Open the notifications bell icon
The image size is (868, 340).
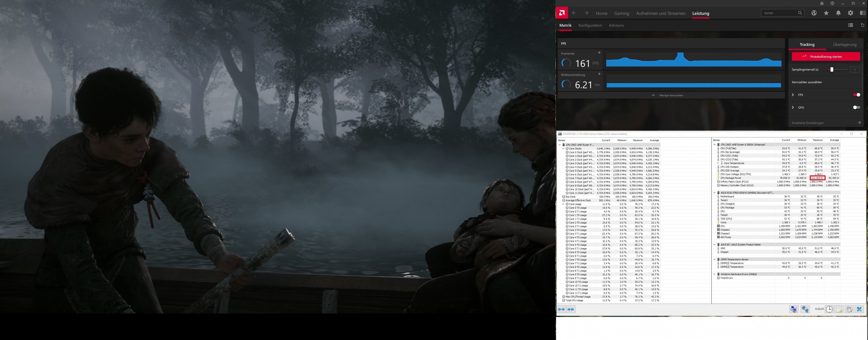838,13
